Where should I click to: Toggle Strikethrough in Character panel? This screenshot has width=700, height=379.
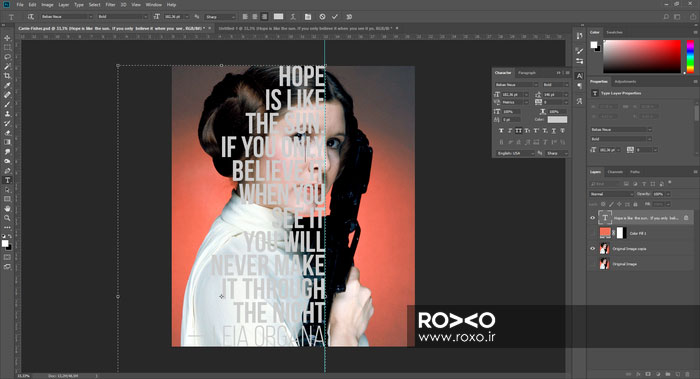[x=562, y=131]
